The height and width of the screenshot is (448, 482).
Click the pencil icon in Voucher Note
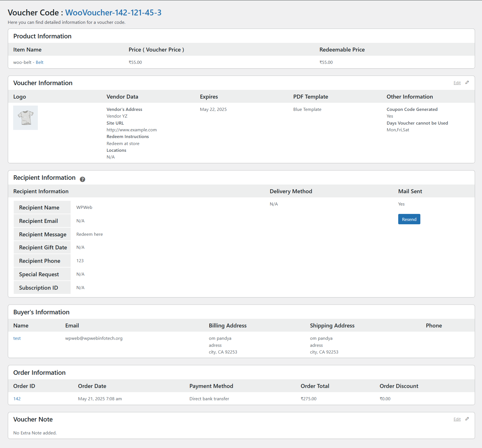click(467, 419)
